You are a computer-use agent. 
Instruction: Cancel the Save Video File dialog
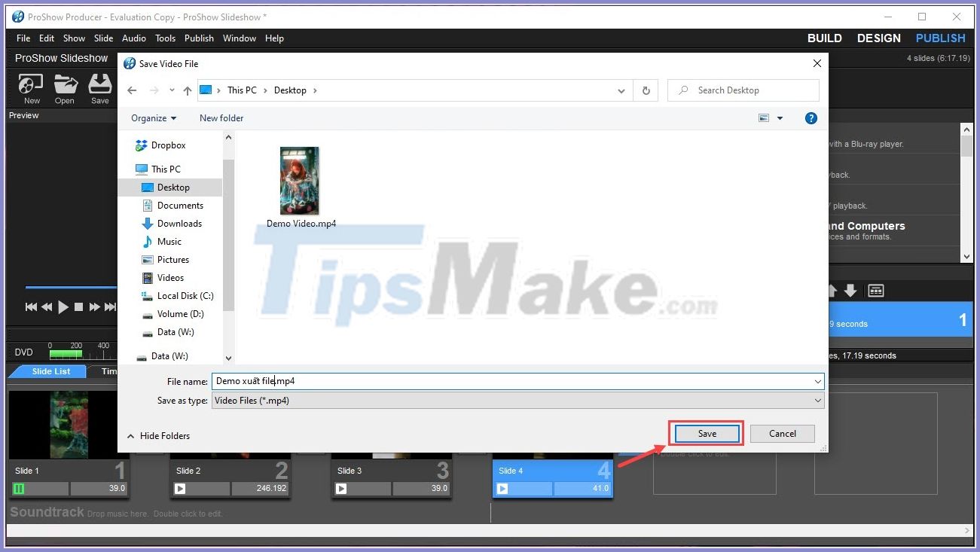pyautogui.click(x=781, y=433)
